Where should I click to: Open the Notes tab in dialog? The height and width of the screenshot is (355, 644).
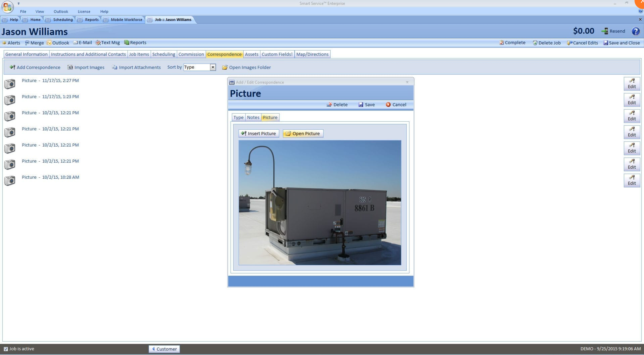pyautogui.click(x=253, y=117)
